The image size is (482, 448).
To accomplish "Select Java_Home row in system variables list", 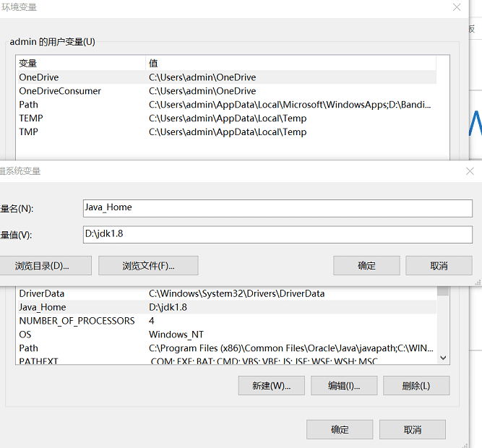I will click(228, 307).
